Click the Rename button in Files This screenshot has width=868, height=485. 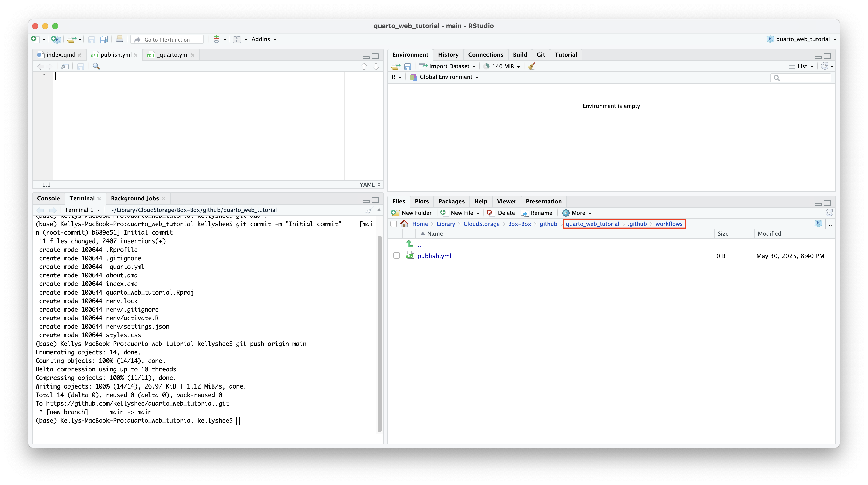[x=536, y=213]
